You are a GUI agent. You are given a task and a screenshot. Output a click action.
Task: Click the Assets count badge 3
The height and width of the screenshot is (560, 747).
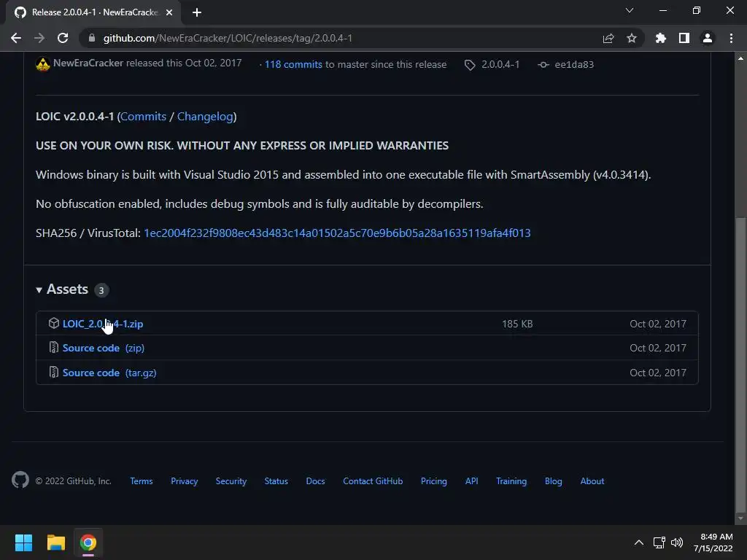point(101,290)
